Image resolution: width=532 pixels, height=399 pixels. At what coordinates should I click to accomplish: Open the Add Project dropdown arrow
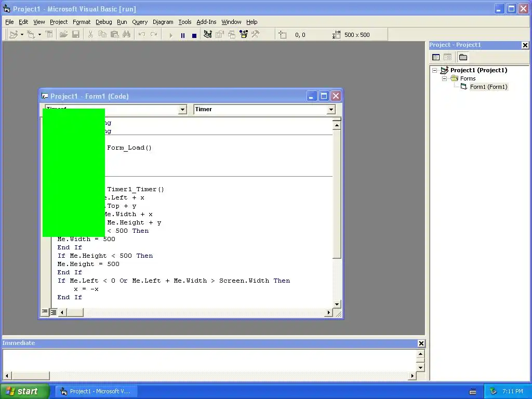pyautogui.click(x=22, y=35)
